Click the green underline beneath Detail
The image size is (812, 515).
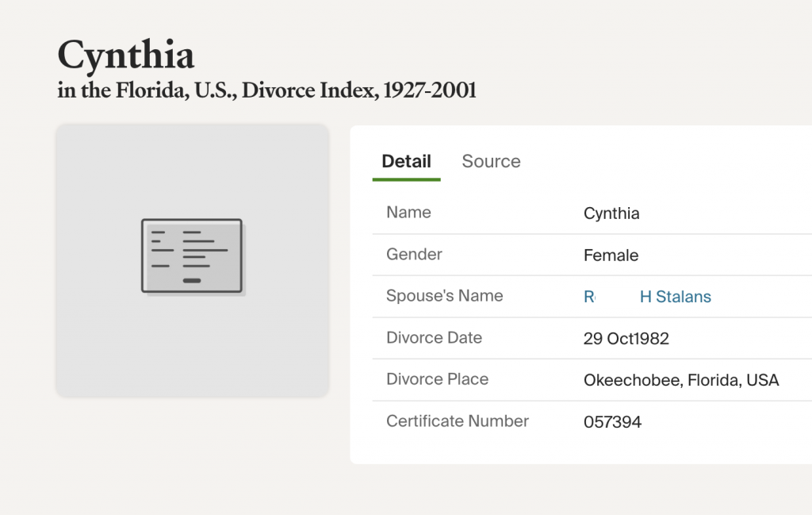point(406,179)
